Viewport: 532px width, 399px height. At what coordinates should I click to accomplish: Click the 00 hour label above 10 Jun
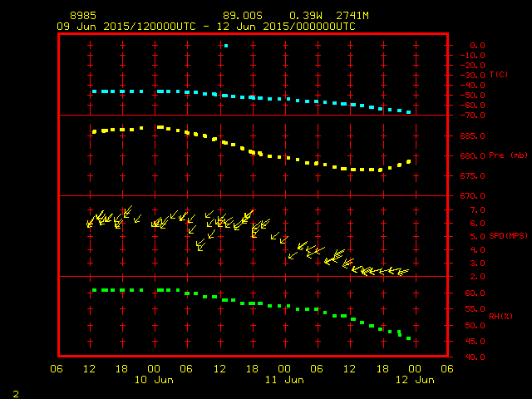tap(154, 369)
